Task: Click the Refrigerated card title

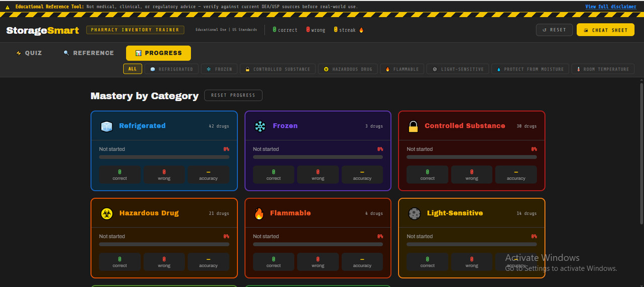Action: (x=142, y=126)
